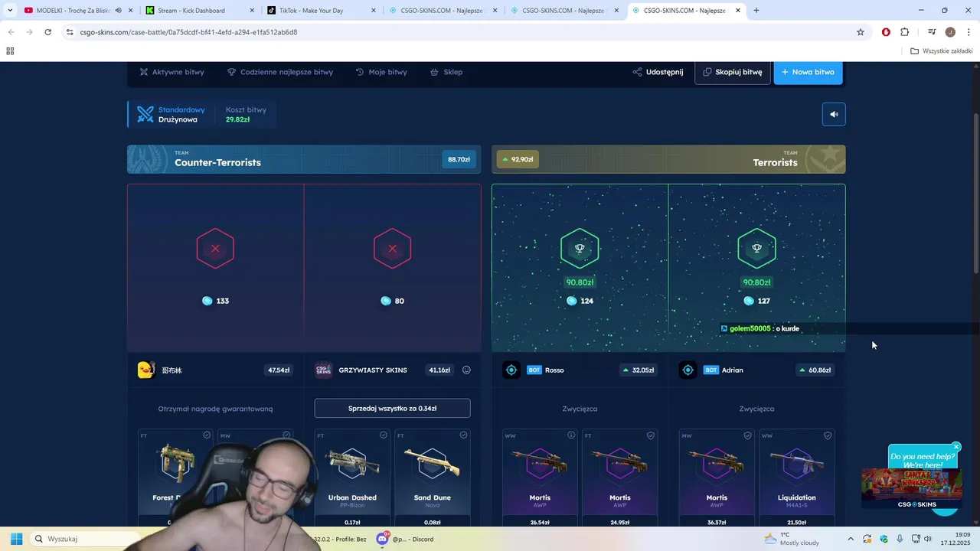Open Moje bitwy page
The width and height of the screenshot is (980, 551).
pyautogui.click(x=381, y=72)
